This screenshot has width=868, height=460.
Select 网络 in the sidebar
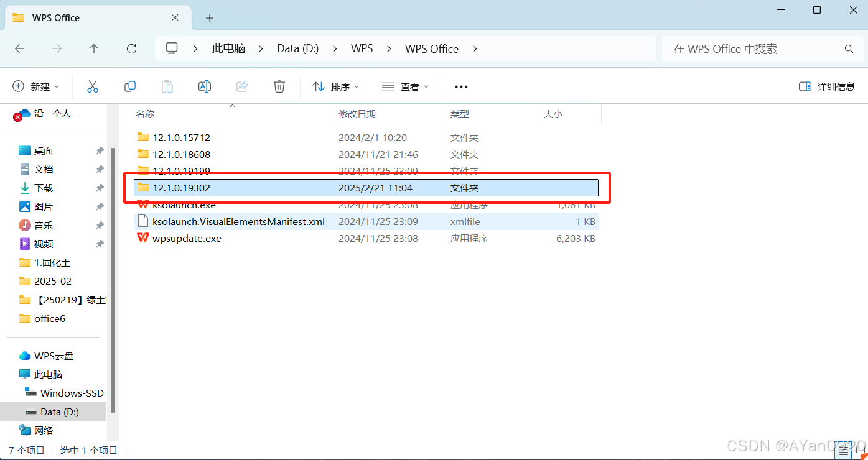[44, 430]
